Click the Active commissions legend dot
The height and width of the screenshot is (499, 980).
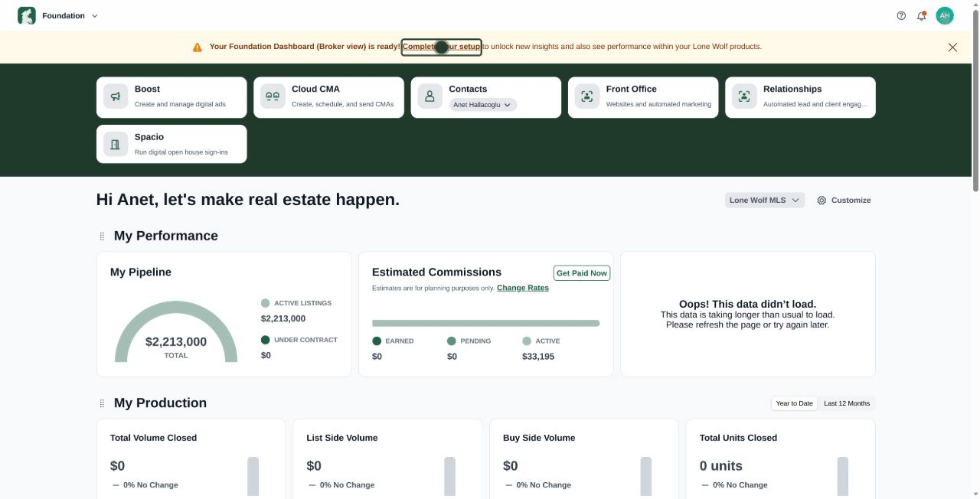(527, 341)
